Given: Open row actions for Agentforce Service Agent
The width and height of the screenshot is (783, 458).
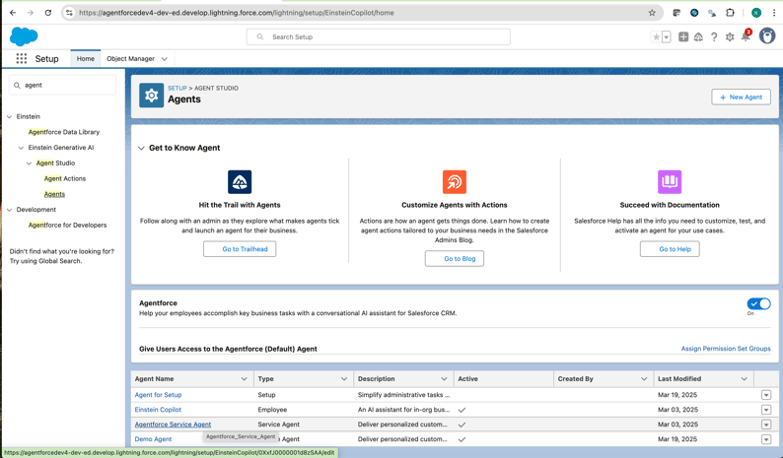Looking at the screenshot, I should [766, 425].
